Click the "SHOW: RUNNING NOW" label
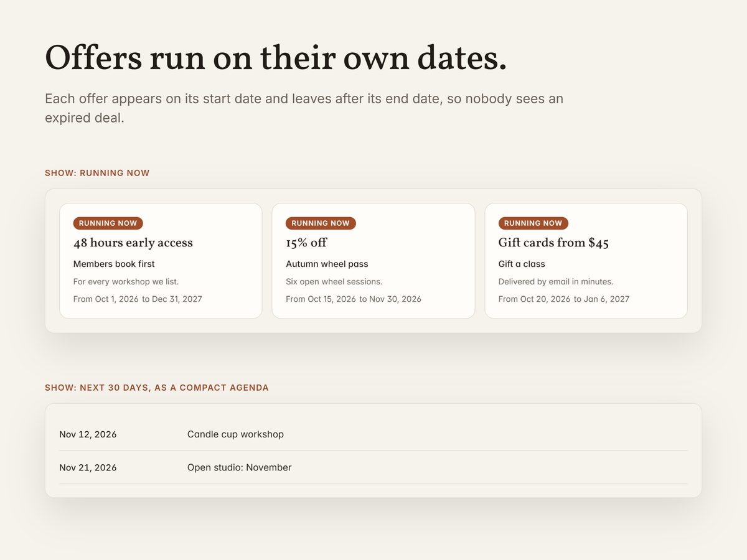 97,173
